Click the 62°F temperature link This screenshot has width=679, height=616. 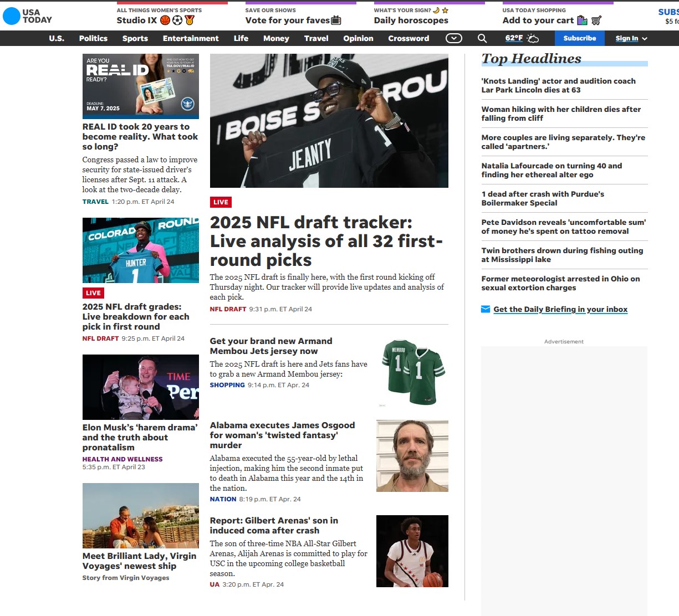[x=514, y=38]
